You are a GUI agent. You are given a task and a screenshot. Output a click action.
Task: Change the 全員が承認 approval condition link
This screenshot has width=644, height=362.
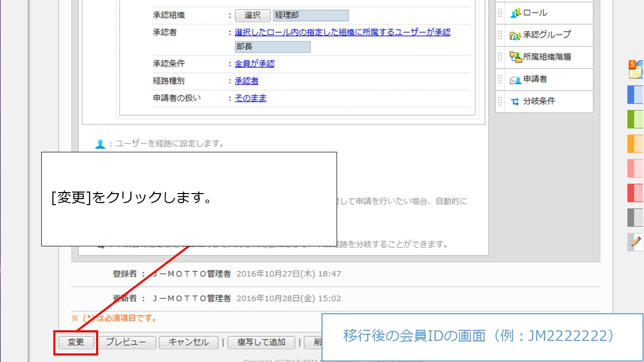[x=255, y=64]
